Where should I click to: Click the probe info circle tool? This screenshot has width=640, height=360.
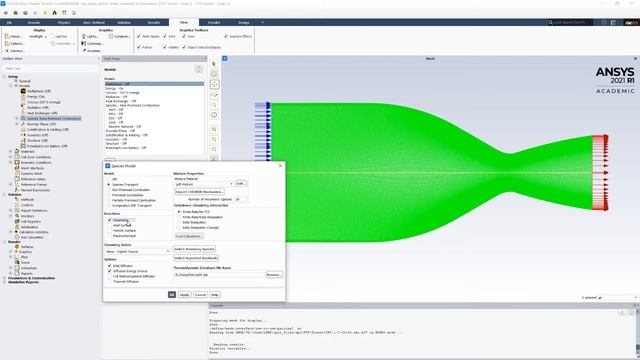214,115
